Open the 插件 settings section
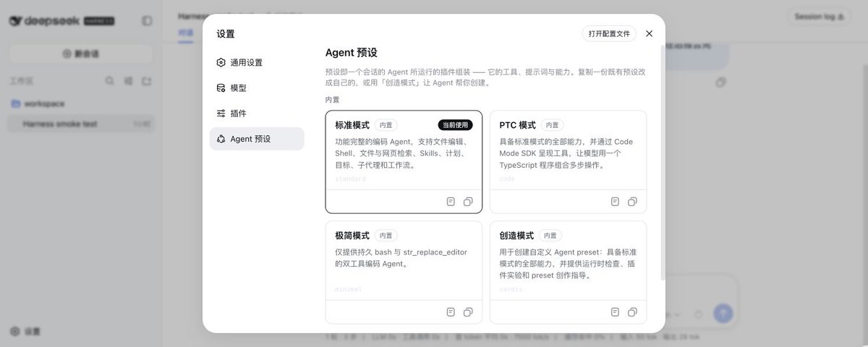868x347 pixels. tap(257, 113)
